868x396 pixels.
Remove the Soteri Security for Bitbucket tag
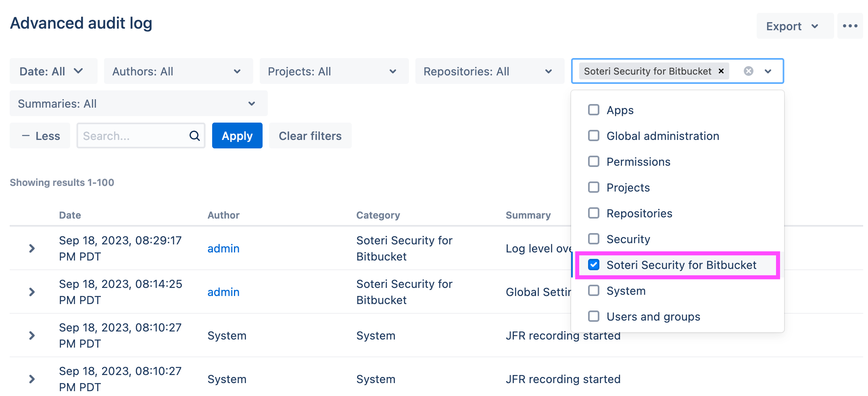tap(721, 71)
